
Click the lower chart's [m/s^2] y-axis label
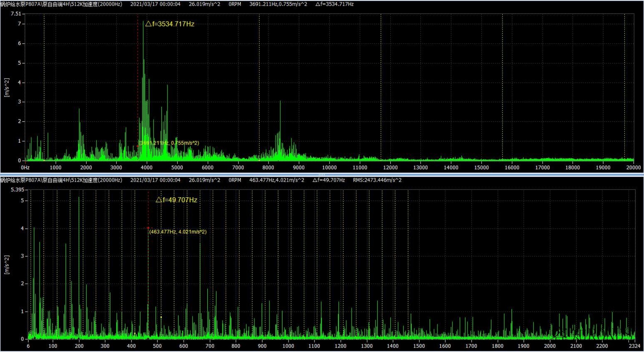point(6,264)
